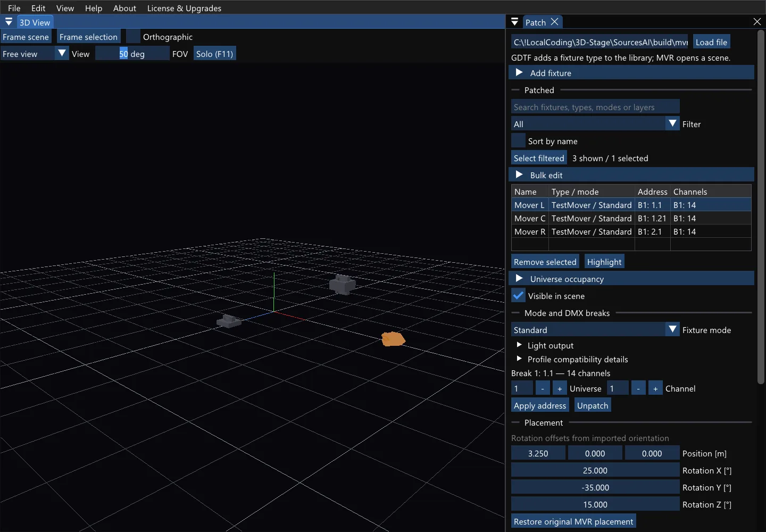Click the Solo (F11) button
Screen dimensions: 766x532
click(x=214, y=54)
